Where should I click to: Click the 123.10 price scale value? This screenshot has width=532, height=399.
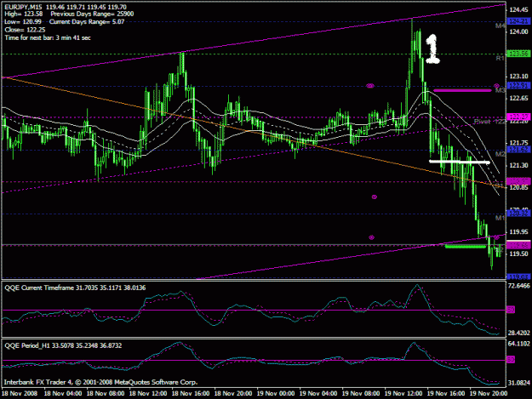[518, 77]
